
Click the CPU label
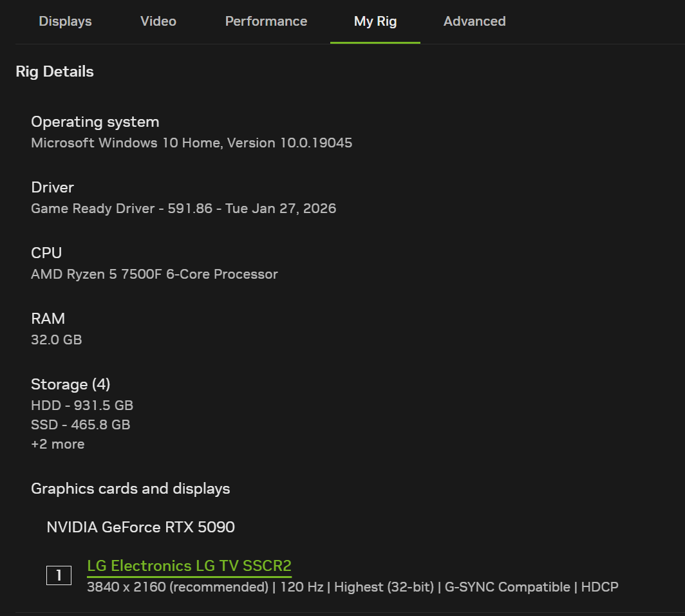(x=46, y=253)
